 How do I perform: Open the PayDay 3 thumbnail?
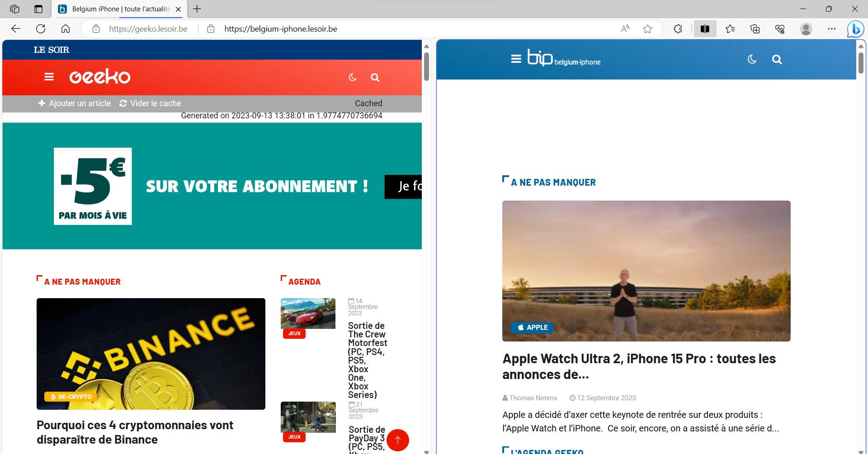pos(308,417)
